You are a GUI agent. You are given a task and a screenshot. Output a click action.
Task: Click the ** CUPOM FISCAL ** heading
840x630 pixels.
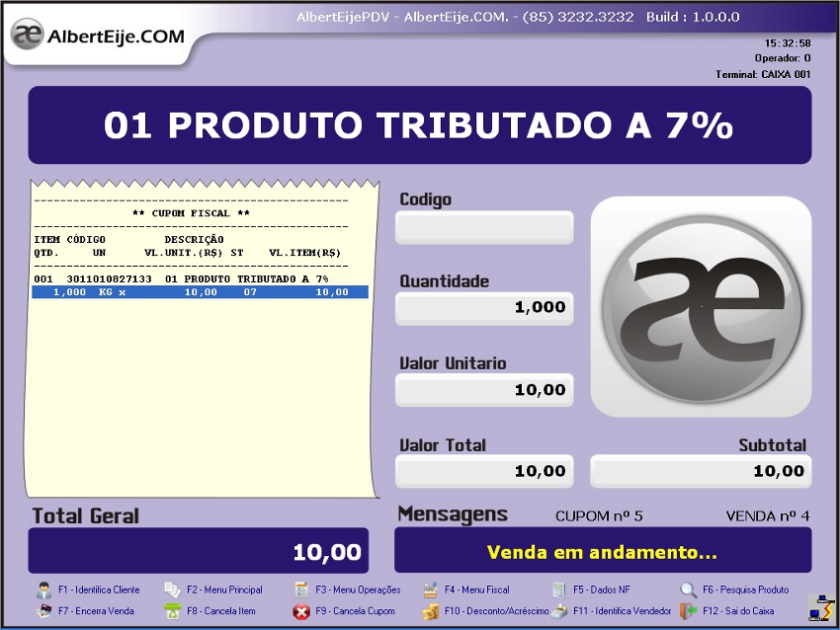[x=191, y=213]
